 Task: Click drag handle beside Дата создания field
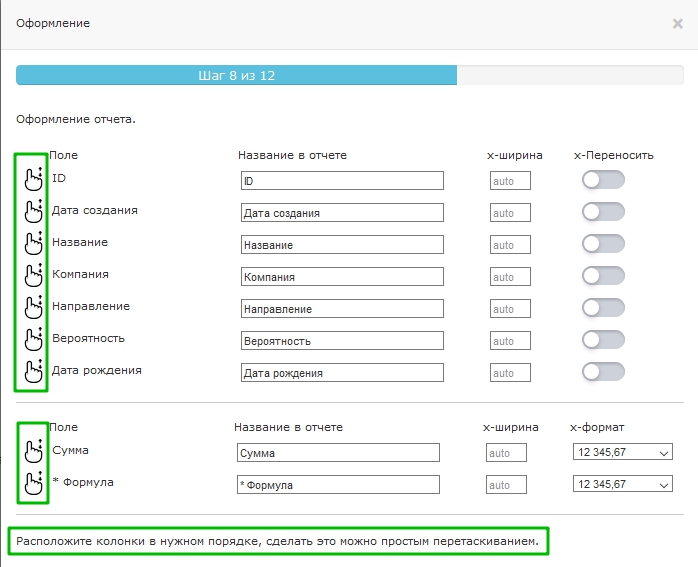point(33,212)
